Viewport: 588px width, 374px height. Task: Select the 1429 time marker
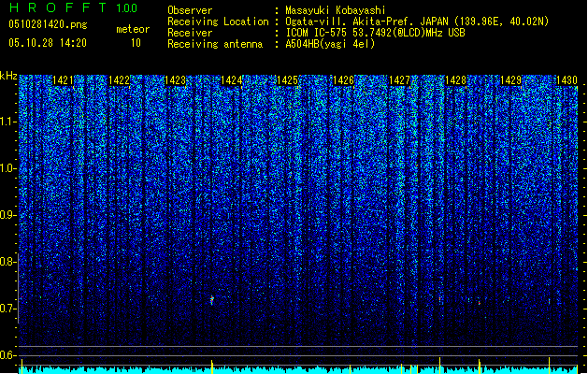[x=511, y=80]
